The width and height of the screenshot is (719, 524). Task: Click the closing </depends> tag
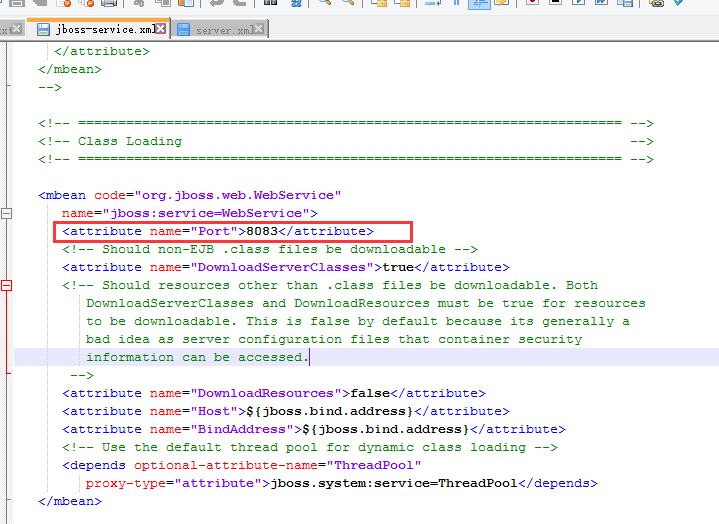(x=558, y=483)
